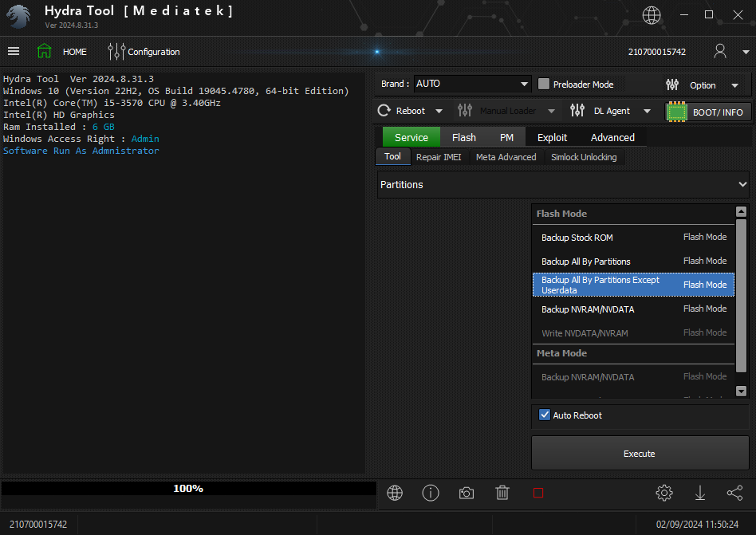Open the Meta Advanced sub-tab
756x535 pixels.
click(506, 157)
